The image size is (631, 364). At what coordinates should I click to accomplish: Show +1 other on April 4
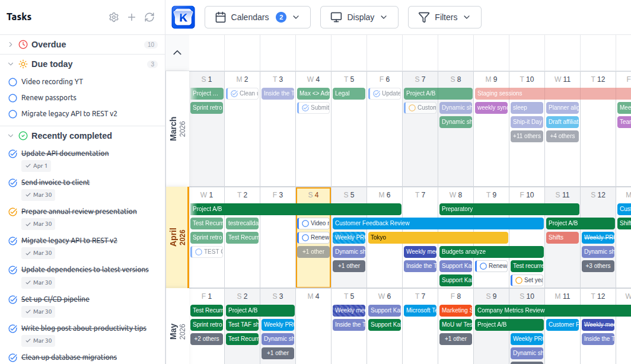tap(313, 252)
